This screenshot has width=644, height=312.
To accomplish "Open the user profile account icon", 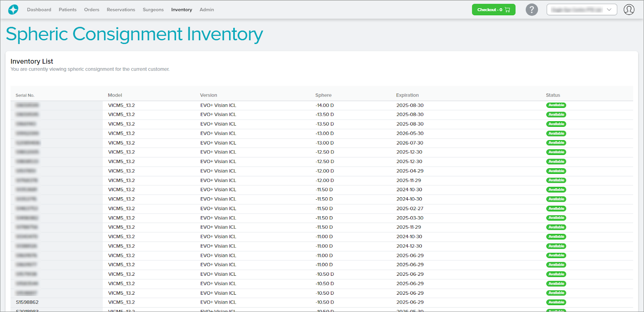I will pyautogui.click(x=629, y=10).
